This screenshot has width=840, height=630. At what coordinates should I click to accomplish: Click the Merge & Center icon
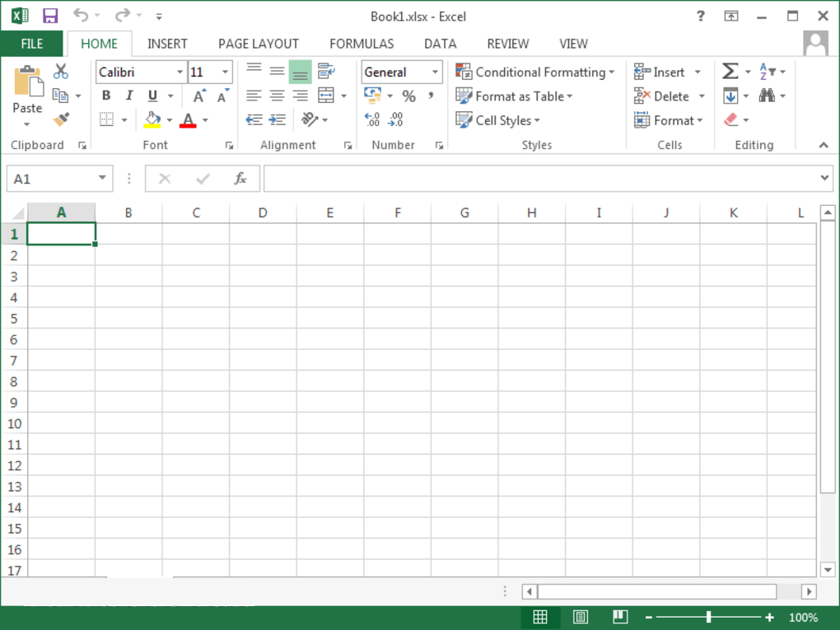[x=326, y=96]
